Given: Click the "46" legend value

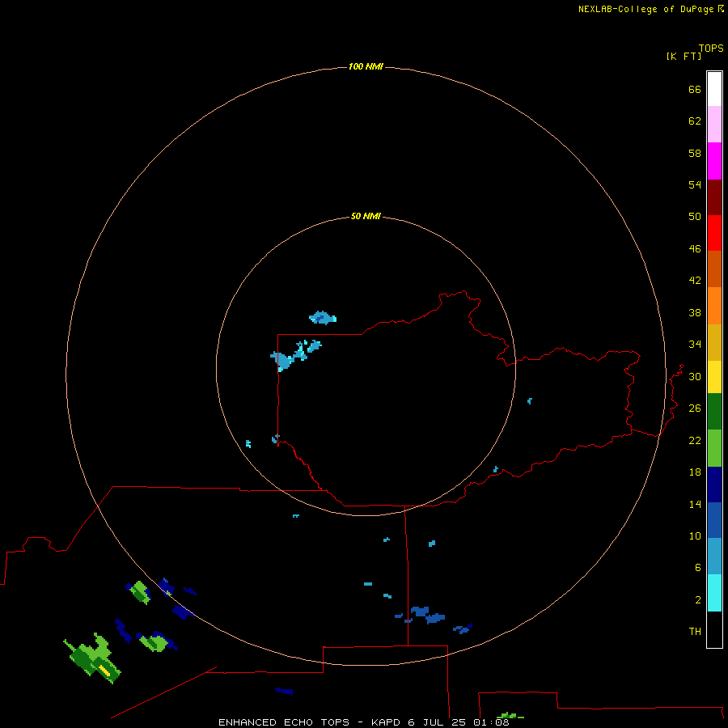Looking at the screenshot, I should 695,249.
